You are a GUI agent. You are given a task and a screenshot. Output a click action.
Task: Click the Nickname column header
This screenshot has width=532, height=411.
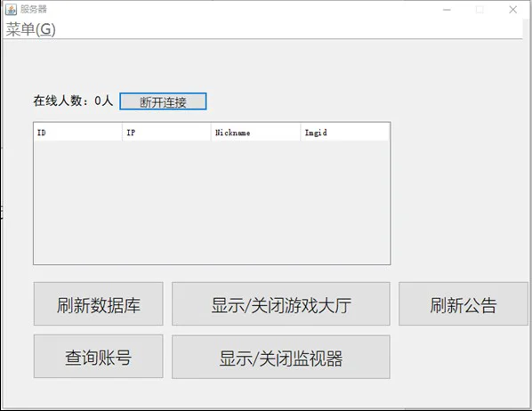256,133
